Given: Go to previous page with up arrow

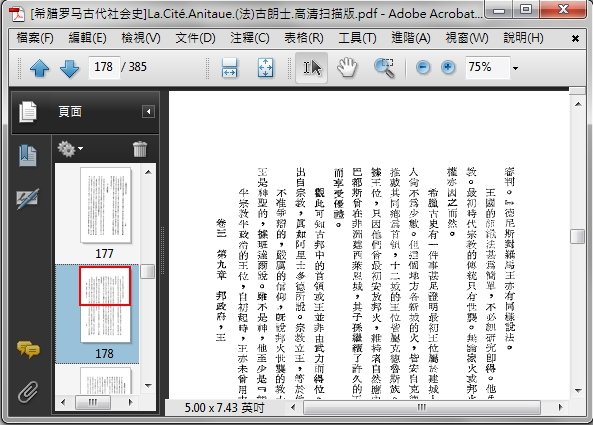Looking at the screenshot, I should tap(39, 68).
